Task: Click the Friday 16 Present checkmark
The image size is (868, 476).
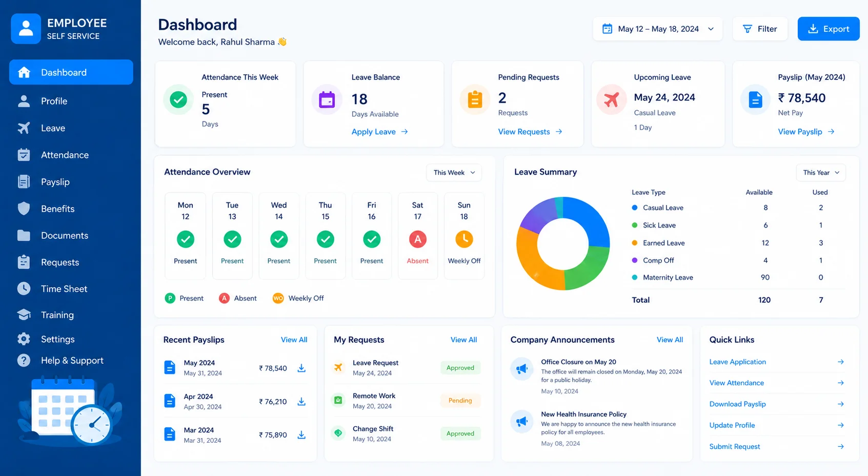Action: pyautogui.click(x=372, y=239)
